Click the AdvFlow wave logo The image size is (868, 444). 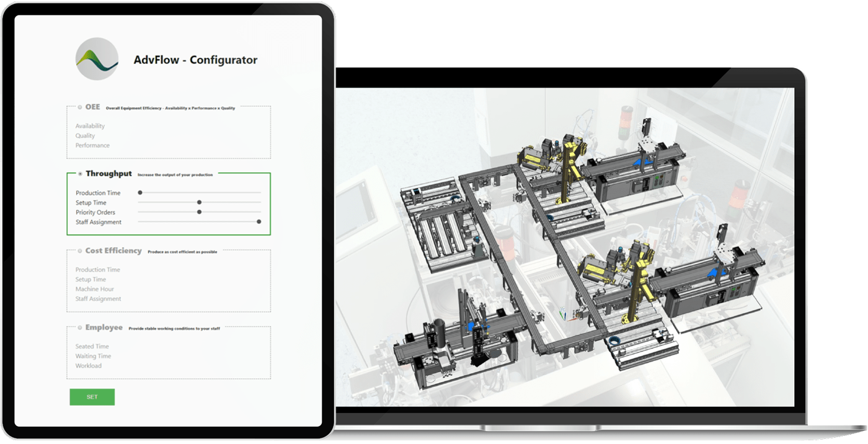97,59
